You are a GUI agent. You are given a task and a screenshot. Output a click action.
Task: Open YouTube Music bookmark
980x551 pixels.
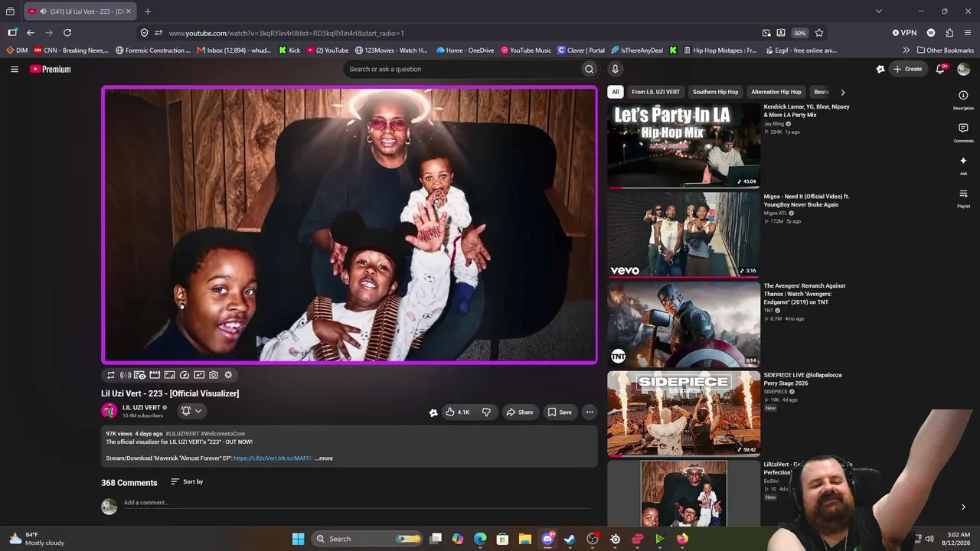click(x=526, y=51)
